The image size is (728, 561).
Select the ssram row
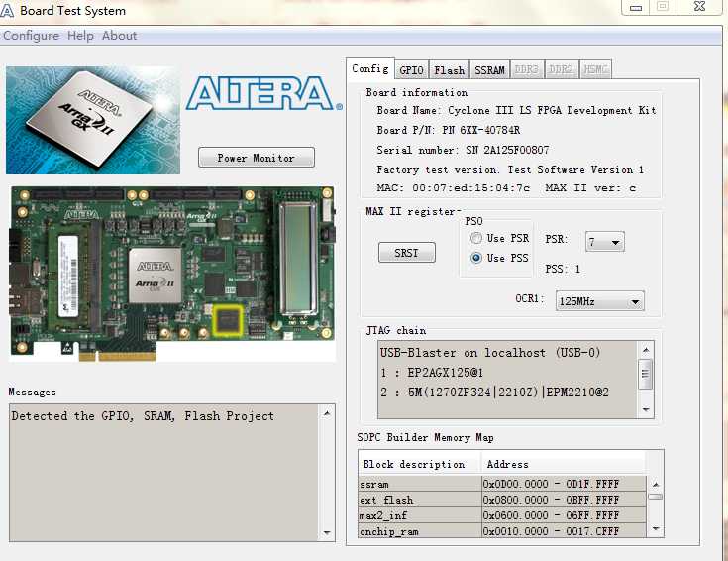click(x=502, y=484)
